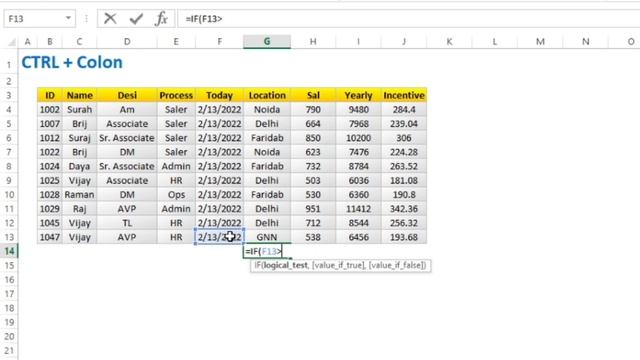Expand the Name Box dropdown arrow
Screen dimensions: 640x360
coord(68,18)
